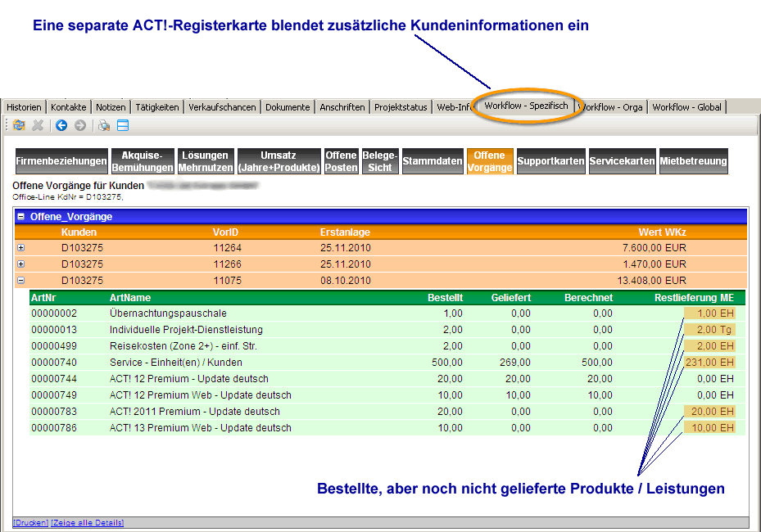The width and height of the screenshot is (761, 532).
Task: Select the Anschriften tab
Action: (x=342, y=107)
